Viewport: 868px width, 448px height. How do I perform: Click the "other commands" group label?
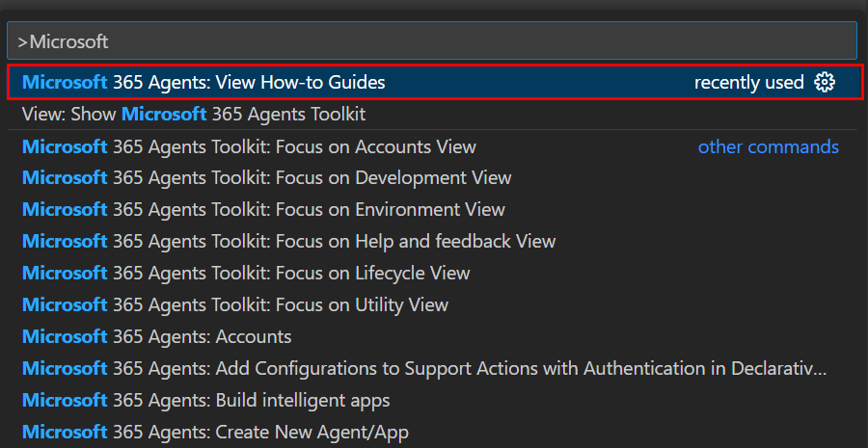768,146
